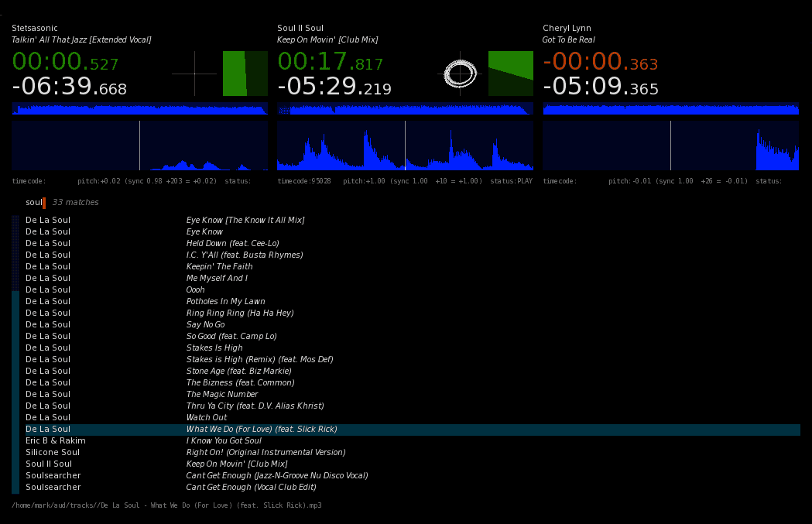The height and width of the screenshot is (524, 812).
Task: Click the "status:PLAY" indicator on deck two
Action: click(511, 181)
